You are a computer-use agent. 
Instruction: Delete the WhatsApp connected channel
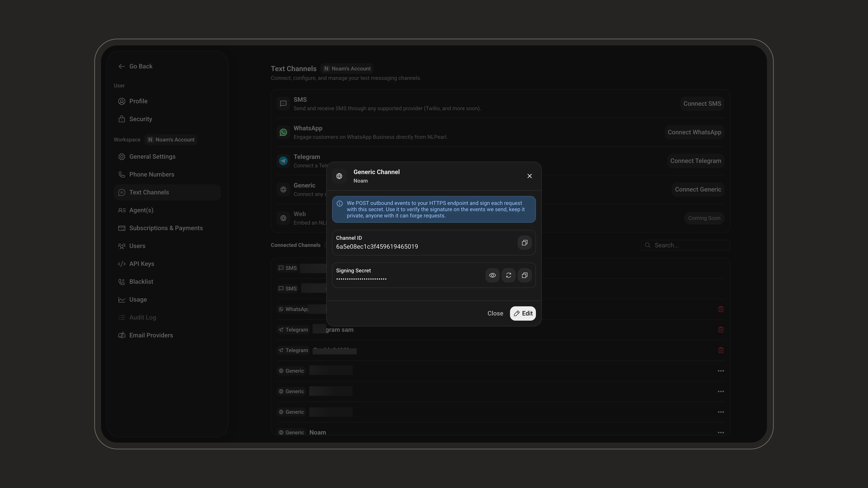click(721, 309)
